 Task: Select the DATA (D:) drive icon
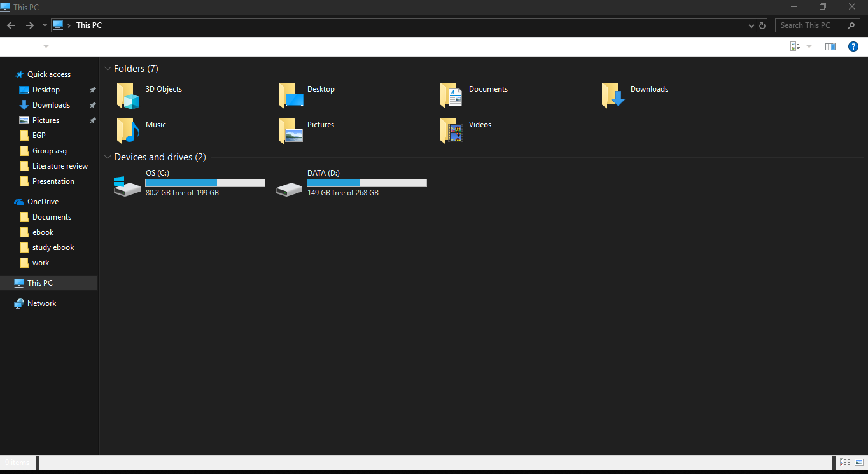point(289,189)
